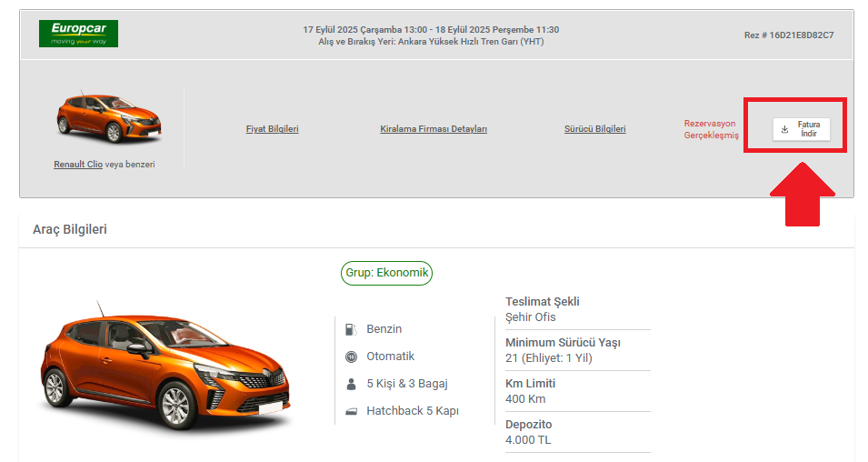Download the invoice with Fatura İndir
Image resolution: width=868 pixels, height=462 pixels.
point(802,129)
